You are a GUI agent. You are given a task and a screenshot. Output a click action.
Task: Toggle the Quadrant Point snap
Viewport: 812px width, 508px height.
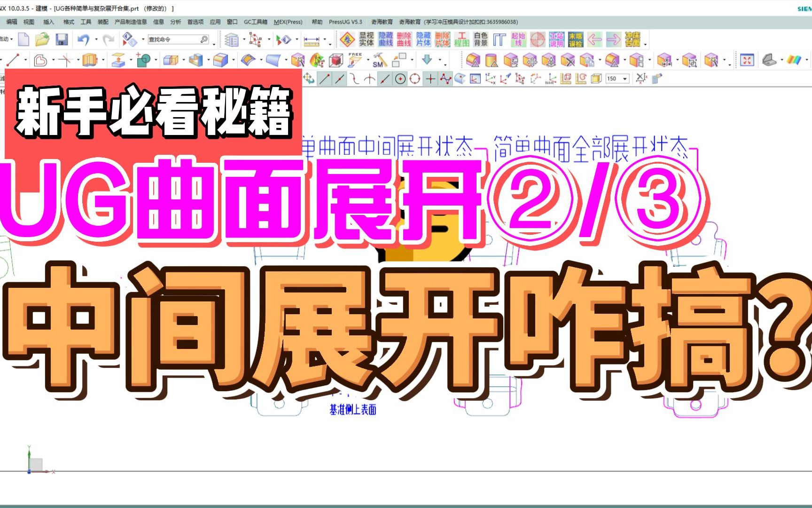(x=415, y=79)
